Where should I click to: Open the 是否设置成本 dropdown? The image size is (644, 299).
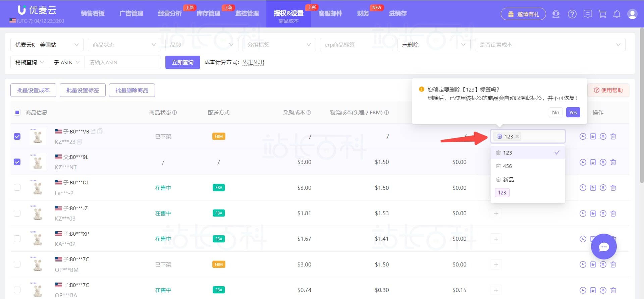[x=550, y=45]
